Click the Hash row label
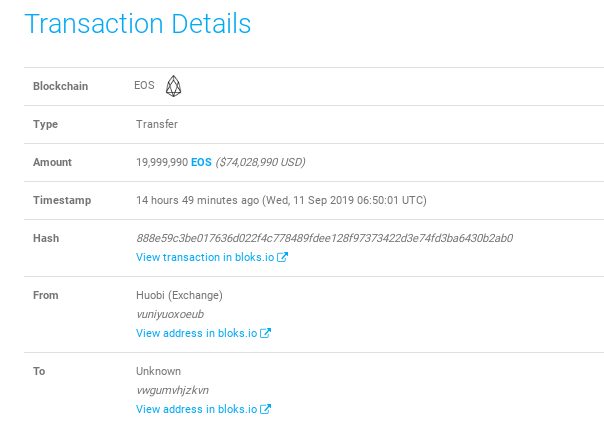This screenshot has height=442, width=604. [x=46, y=238]
